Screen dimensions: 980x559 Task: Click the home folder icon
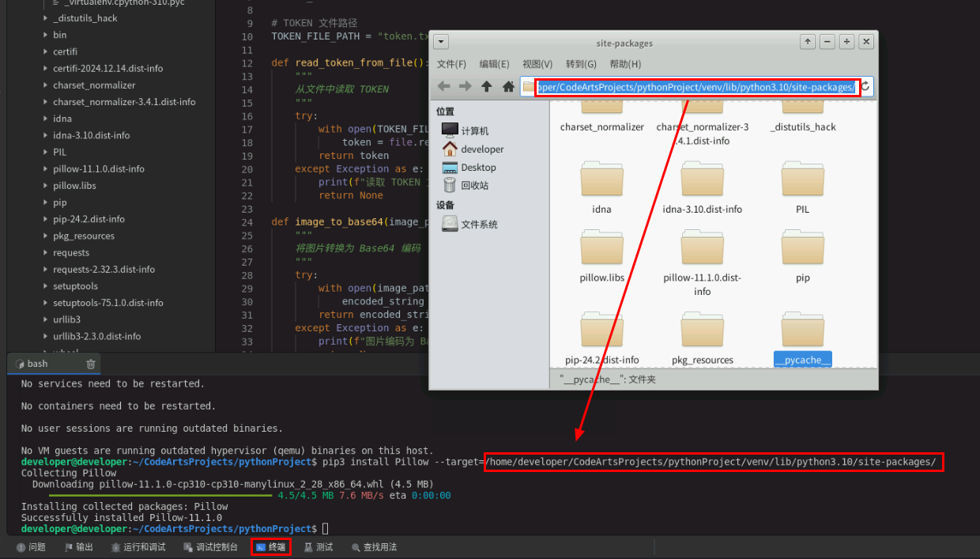point(508,86)
